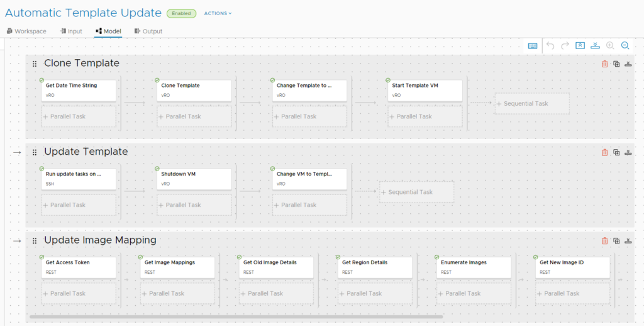The width and height of the screenshot is (644, 326).
Task: Add Parallel Task under Get Old Image Details
Action: 276,293
